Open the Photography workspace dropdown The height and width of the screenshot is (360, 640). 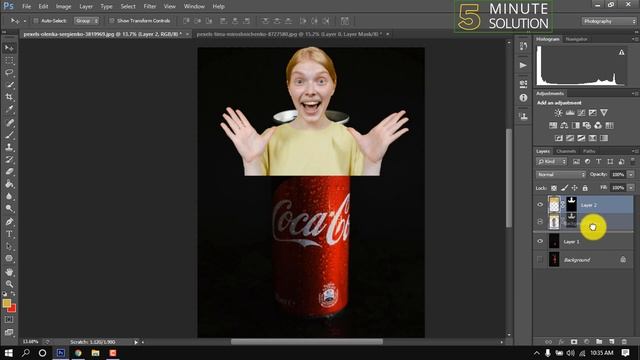609,21
